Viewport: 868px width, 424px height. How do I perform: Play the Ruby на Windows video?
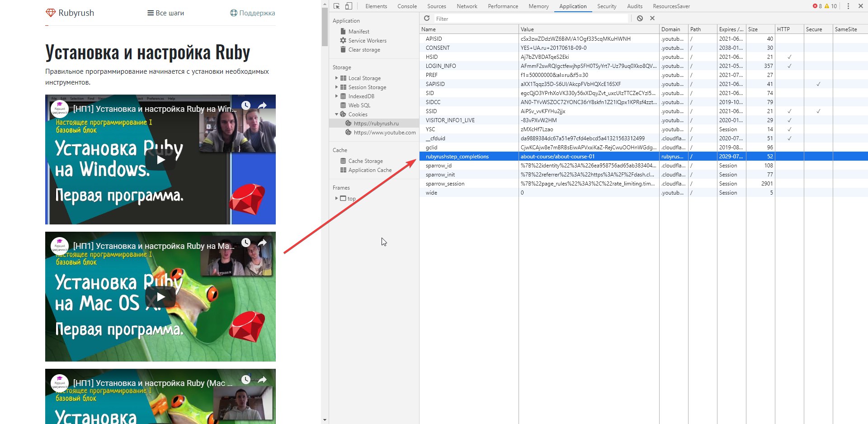pos(160,159)
